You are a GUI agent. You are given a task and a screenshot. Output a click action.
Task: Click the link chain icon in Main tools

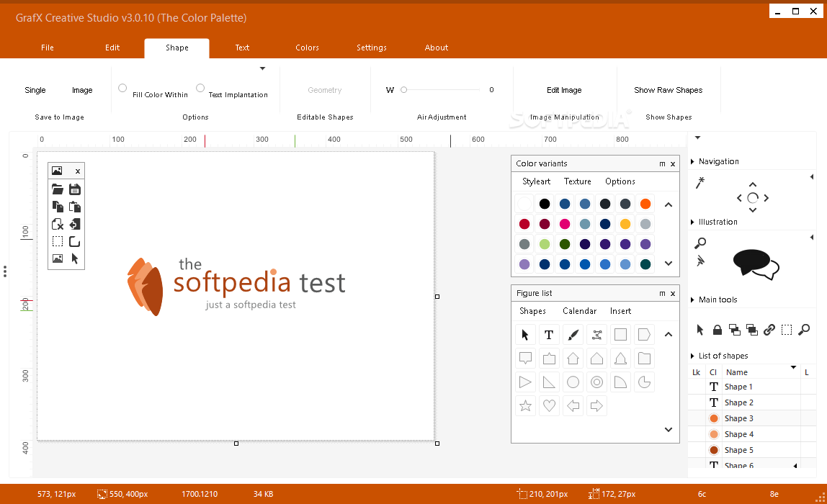pyautogui.click(x=769, y=330)
